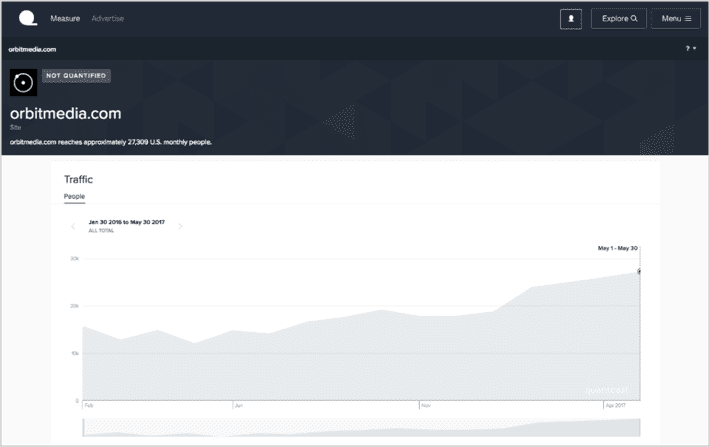The image size is (710, 447).
Task: Go to next date range arrow
Action: coord(180,226)
